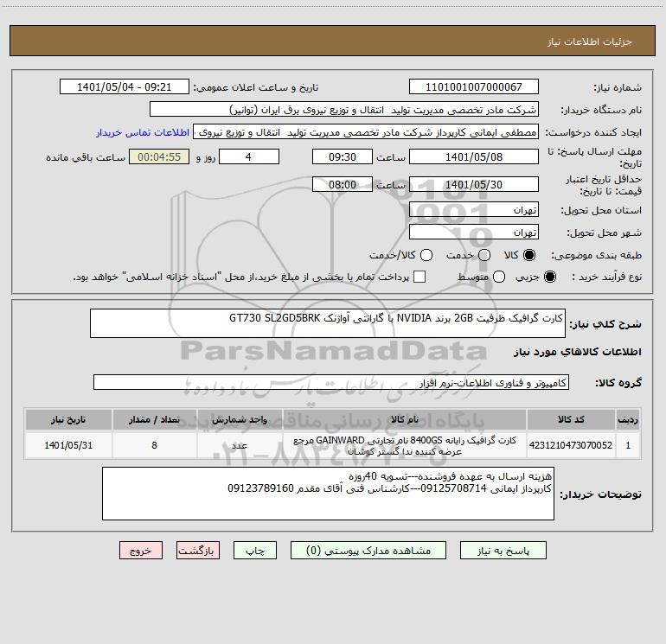666x644 pixels.
Task: Click the بازگشت back button
Action: point(198,551)
